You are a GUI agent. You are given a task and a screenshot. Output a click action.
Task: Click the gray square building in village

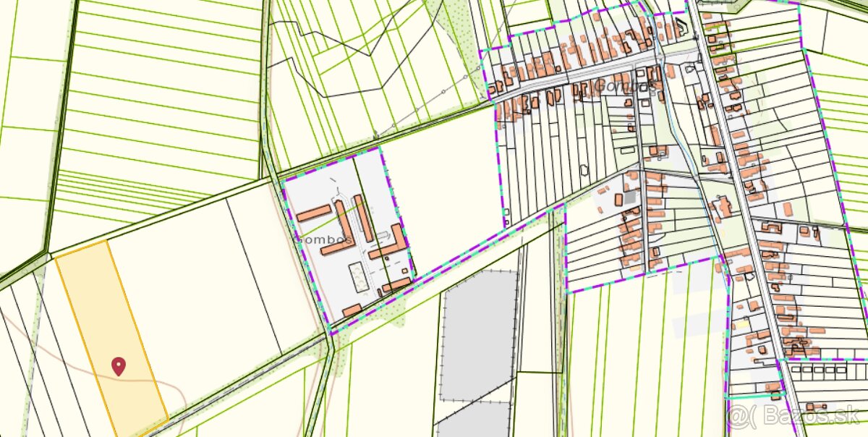pyautogui.click(x=631, y=196)
